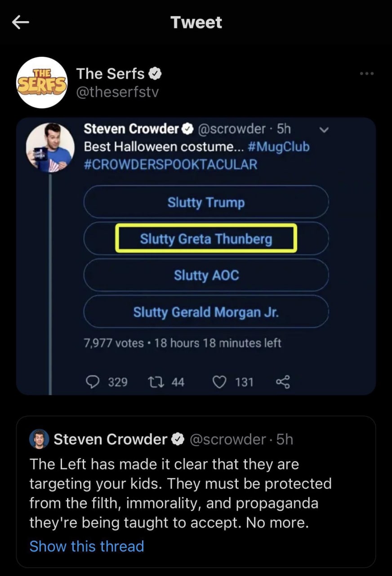Tap the reply bubble icon showing 329
The width and height of the screenshot is (392, 576).
coord(94,382)
